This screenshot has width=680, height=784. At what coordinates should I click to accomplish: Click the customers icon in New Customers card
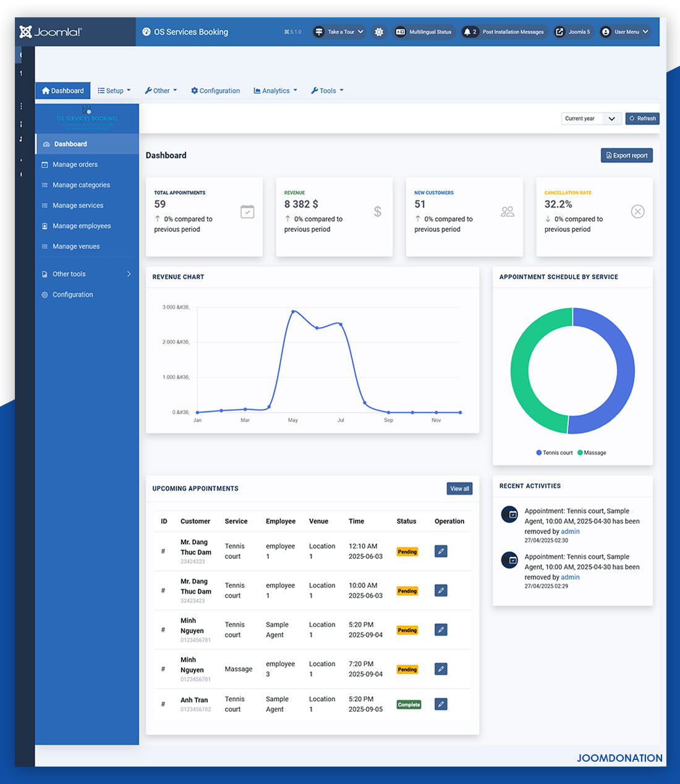click(508, 211)
